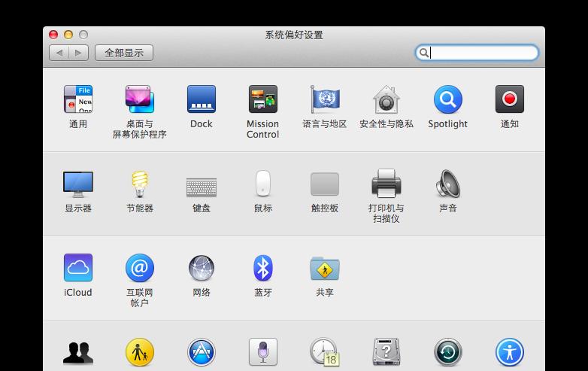Open the 通用 (General) preferences pane
588x371 pixels.
78,99
